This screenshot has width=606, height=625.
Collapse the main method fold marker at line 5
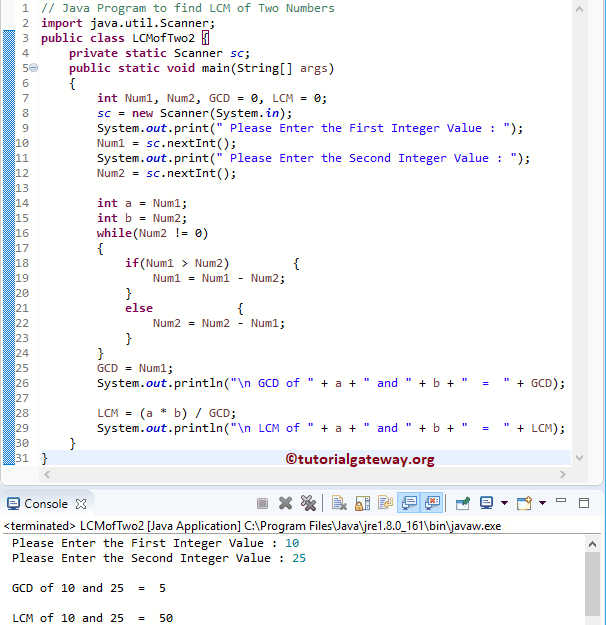34,68
